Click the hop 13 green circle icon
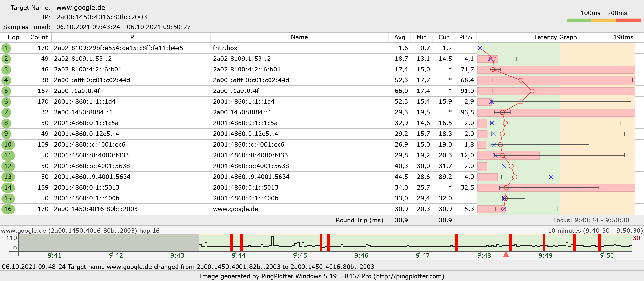Image resolution: width=644 pixels, height=281 pixels. [8, 177]
